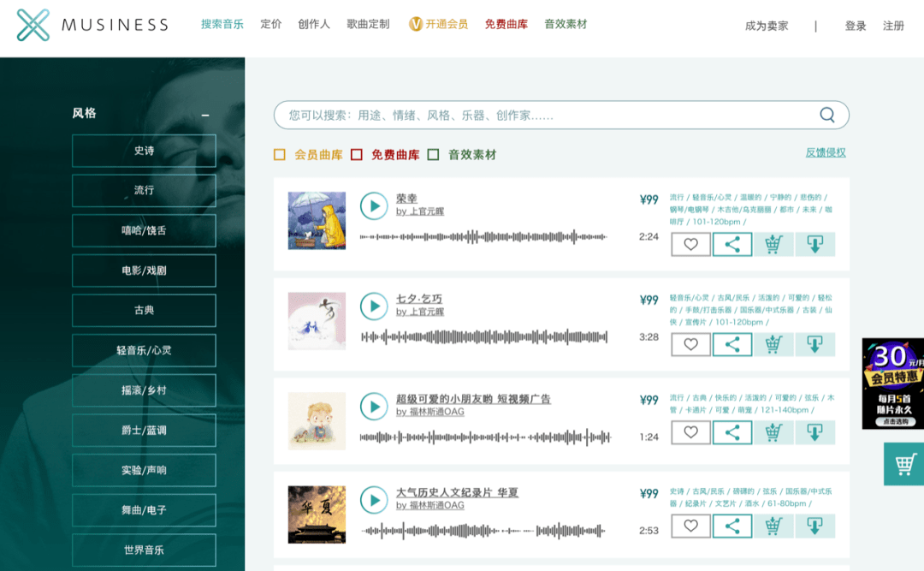Check the 会员曲库 checkbox
Screen dimensions: 924x571
[280, 155]
